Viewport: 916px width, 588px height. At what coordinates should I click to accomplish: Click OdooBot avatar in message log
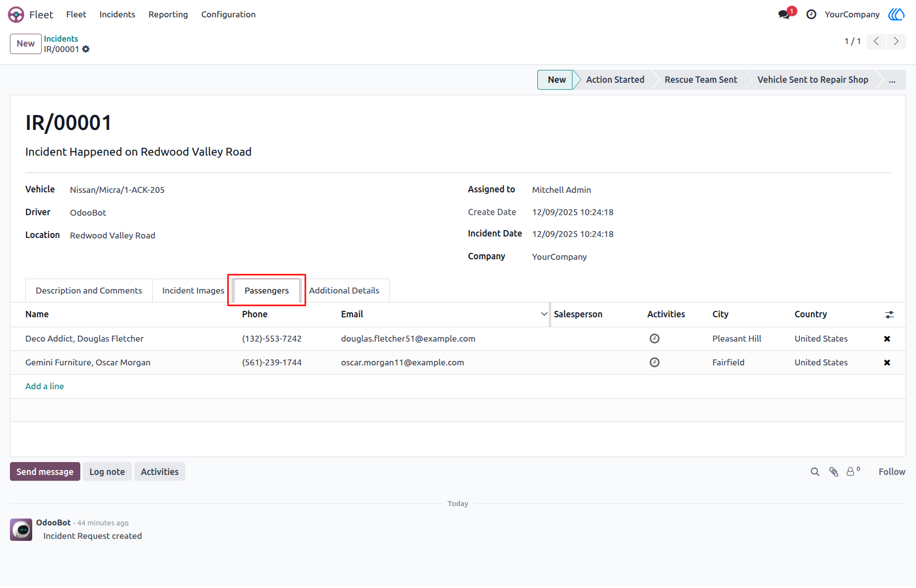click(21, 529)
